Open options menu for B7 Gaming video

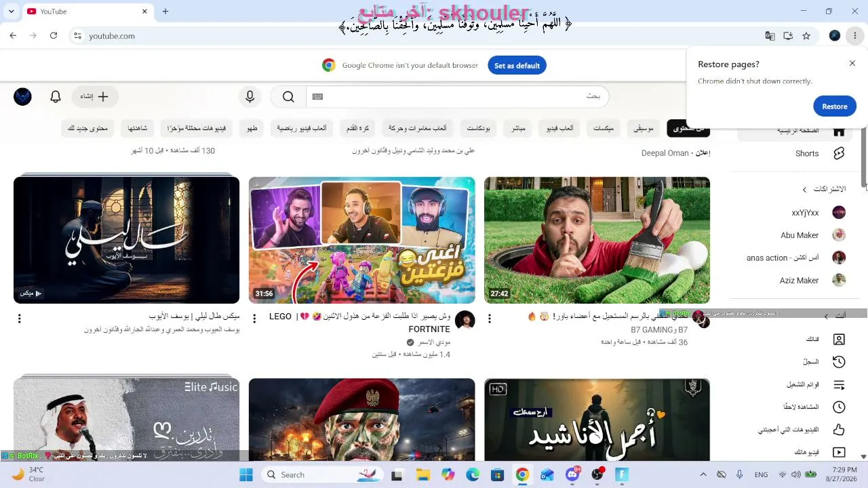(x=490, y=319)
